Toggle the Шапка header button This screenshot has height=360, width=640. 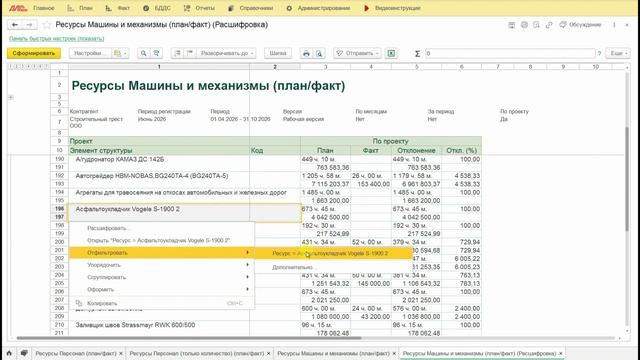coord(278,53)
